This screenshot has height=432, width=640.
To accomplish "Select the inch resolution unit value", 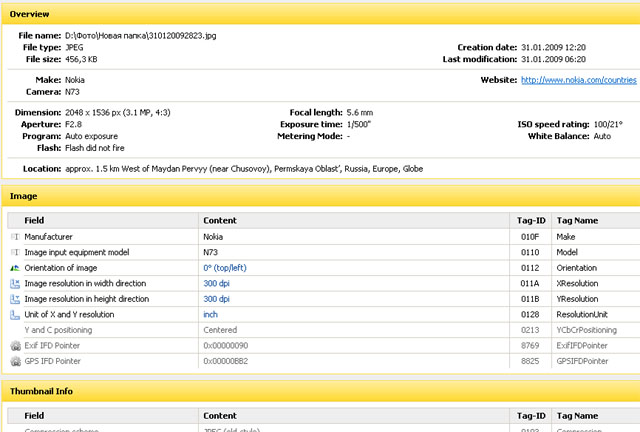I will (211, 314).
